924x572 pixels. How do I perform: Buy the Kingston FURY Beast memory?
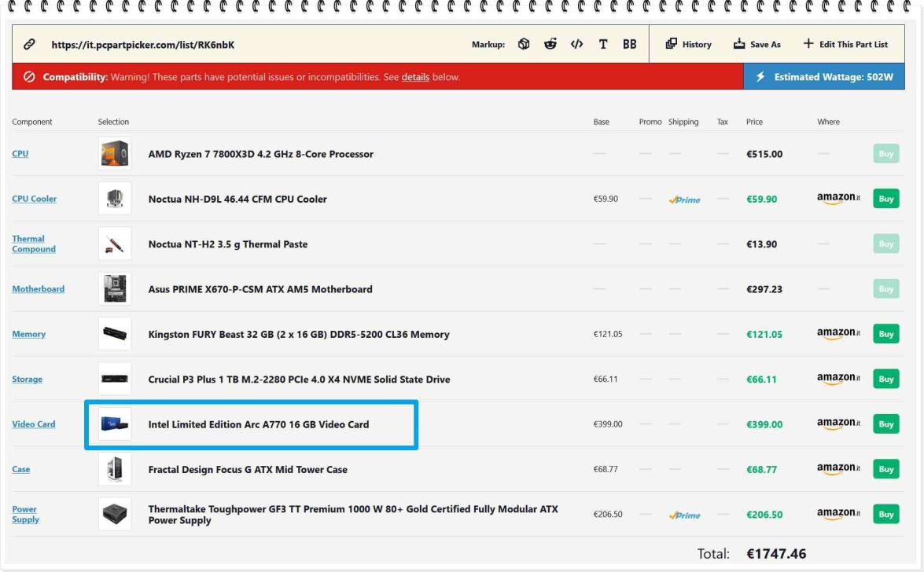[x=885, y=334]
